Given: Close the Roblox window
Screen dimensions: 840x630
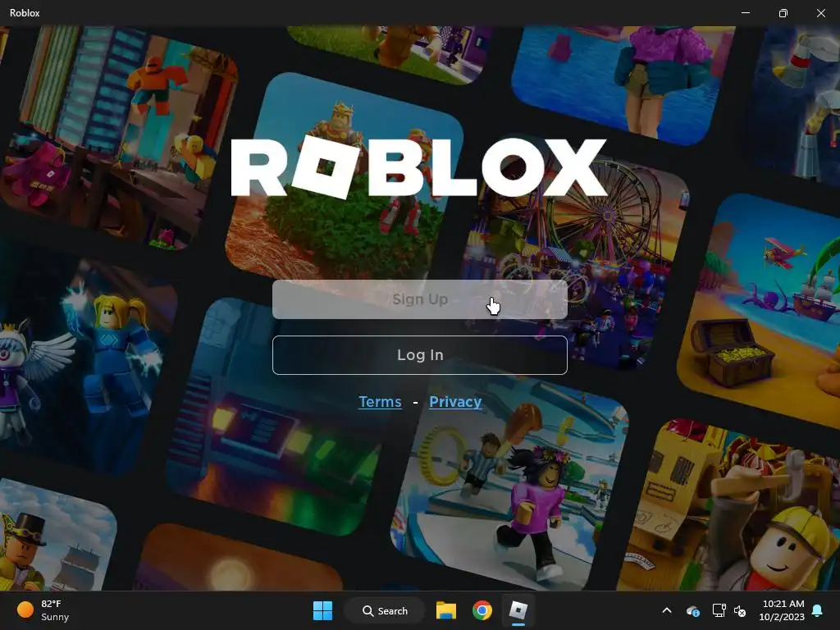Looking at the screenshot, I should [820, 13].
